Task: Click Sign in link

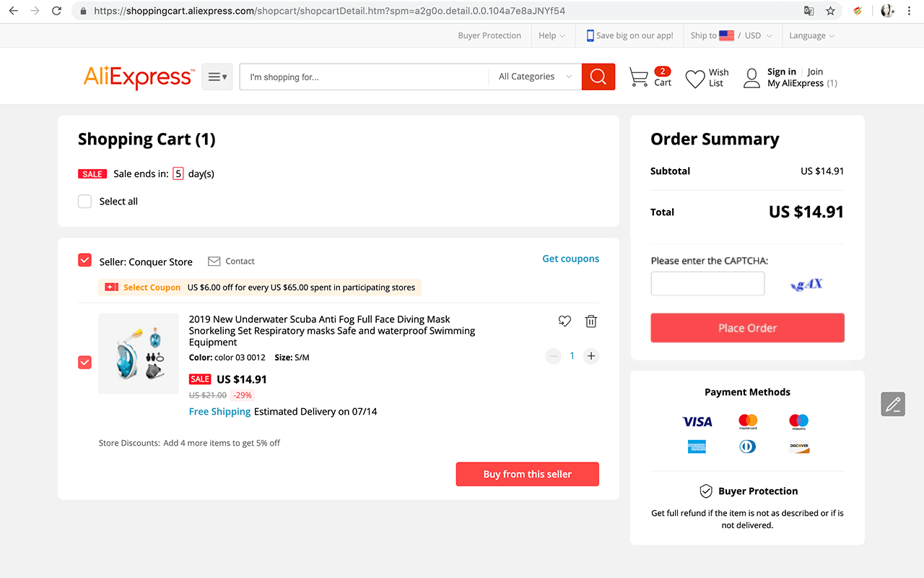Action: (x=782, y=72)
